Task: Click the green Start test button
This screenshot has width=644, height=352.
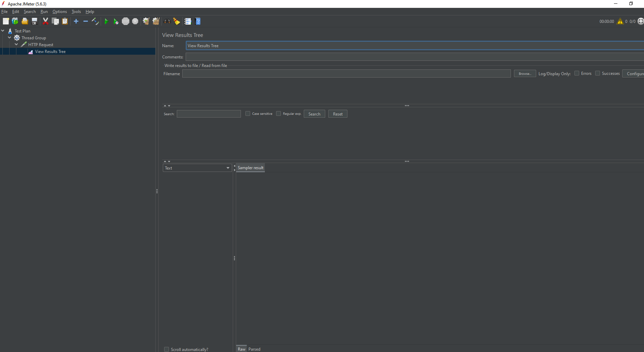Action: (106, 22)
